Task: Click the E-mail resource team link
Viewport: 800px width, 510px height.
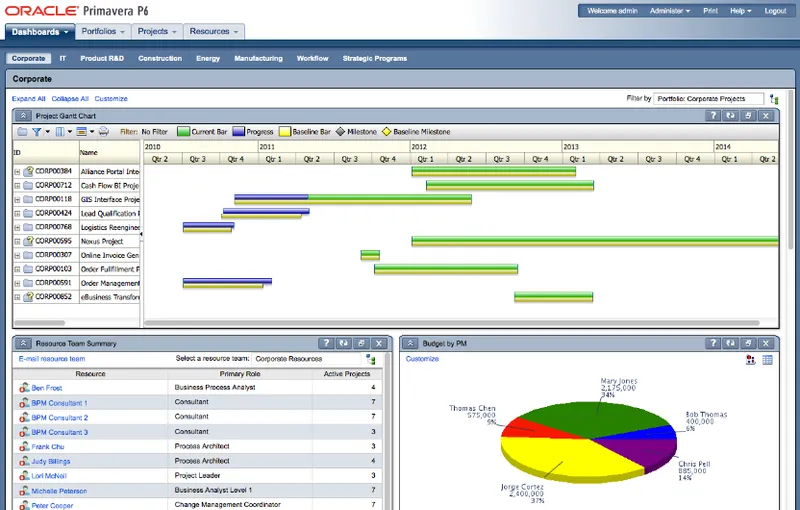Action: 52,359
